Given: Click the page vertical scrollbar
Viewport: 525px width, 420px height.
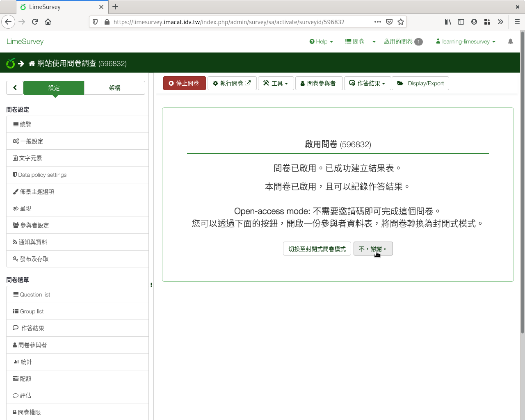Looking at the screenshot, I should click(522, 183).
